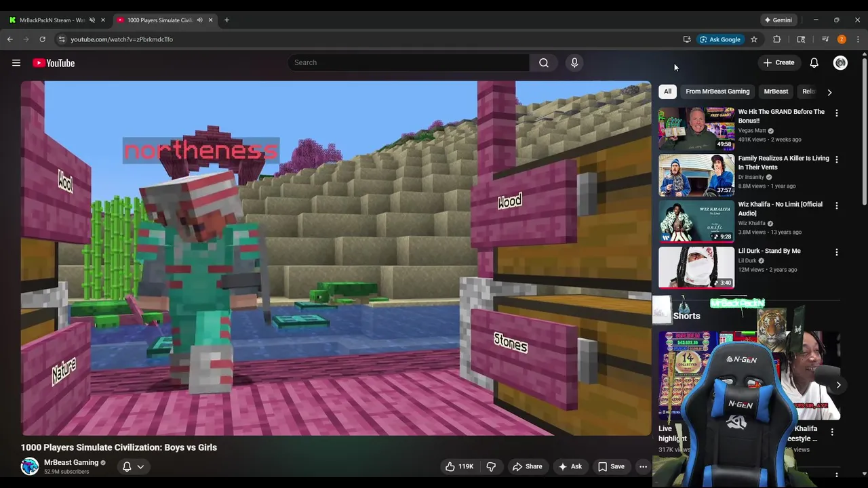Image resolution: width=868 pixels, height=488 pixels.
Task: Click Ask Google in address bar
Action: click(720, 39)
